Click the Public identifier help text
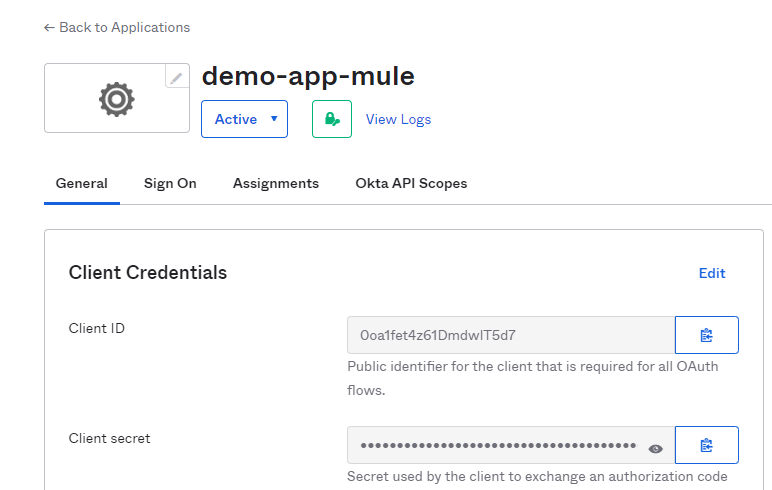This screenshot has width=772, height=490. (x=533, y=378)
